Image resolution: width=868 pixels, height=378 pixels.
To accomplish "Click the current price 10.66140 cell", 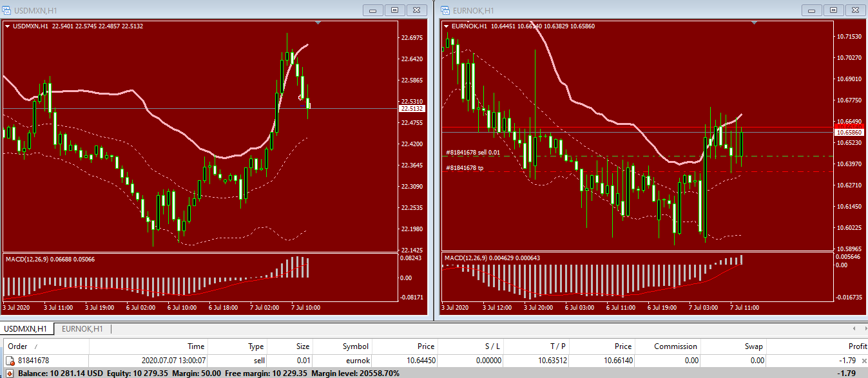I will click(x=618, y=361).
